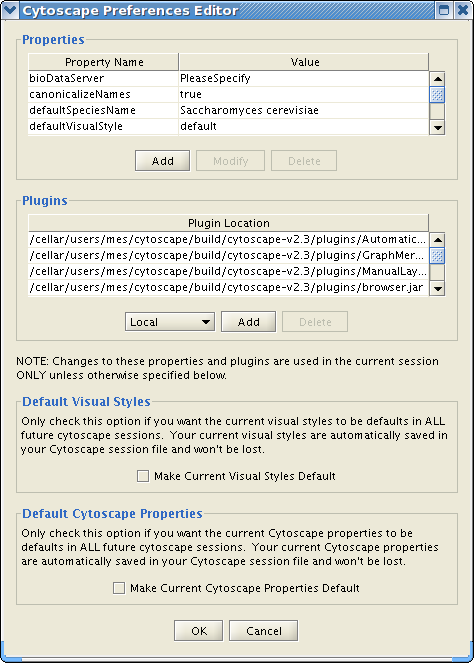Select the defaultSpeciesName property row
This screenshot has height=663, width=474.
tap(228, 110)
